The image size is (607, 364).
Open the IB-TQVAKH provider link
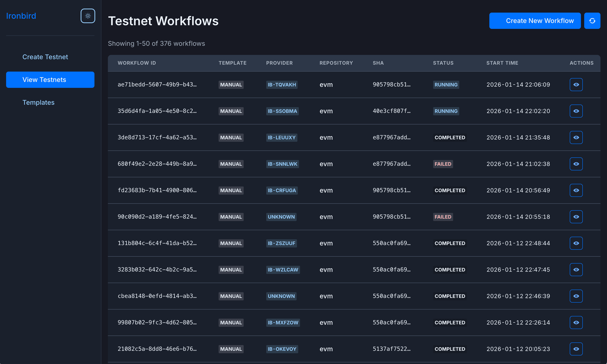pyautogui.click(x=282, y=84)
